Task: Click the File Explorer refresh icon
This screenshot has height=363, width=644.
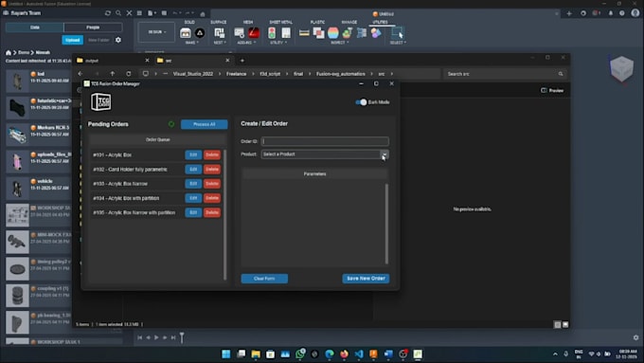Action: coord(129,74)
